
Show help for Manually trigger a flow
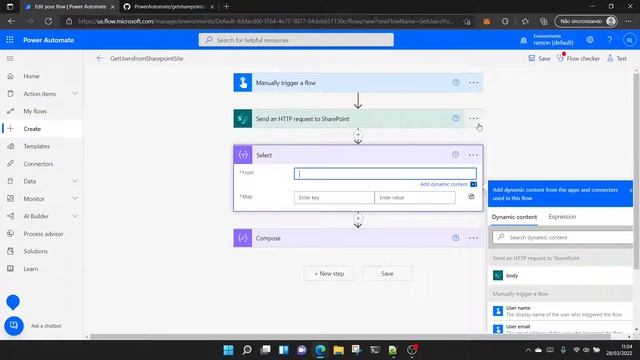(456, 82)
